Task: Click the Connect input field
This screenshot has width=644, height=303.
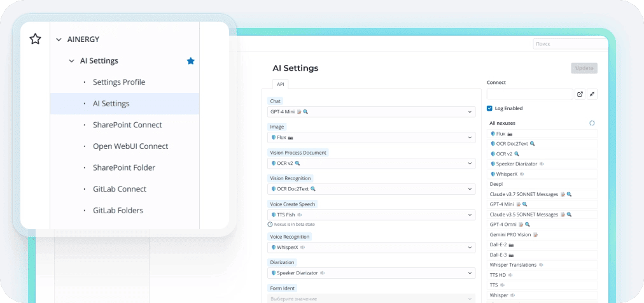Action: pos(530,94)
